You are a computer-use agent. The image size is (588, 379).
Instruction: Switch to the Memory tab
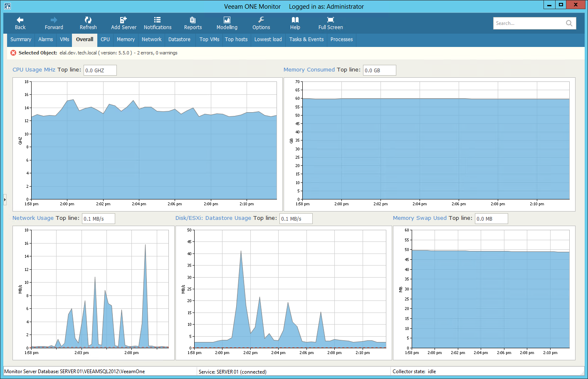click(x=126, y=39)
